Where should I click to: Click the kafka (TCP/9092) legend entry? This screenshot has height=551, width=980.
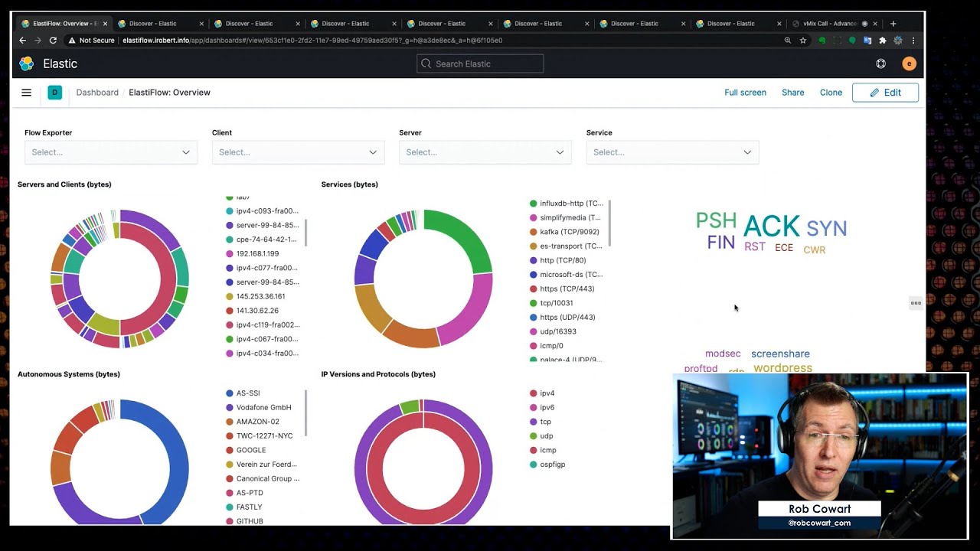pyautogui.click(x=570, y=232)
